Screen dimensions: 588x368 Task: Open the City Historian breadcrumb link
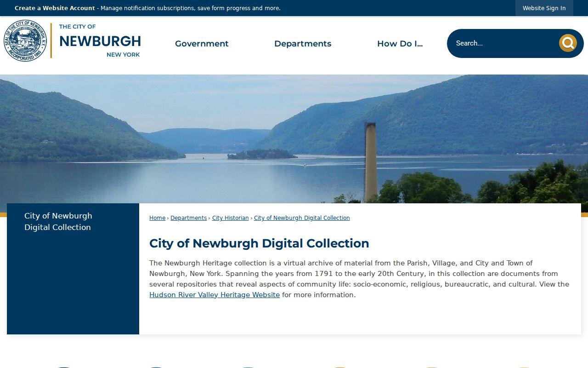point(230,218)
